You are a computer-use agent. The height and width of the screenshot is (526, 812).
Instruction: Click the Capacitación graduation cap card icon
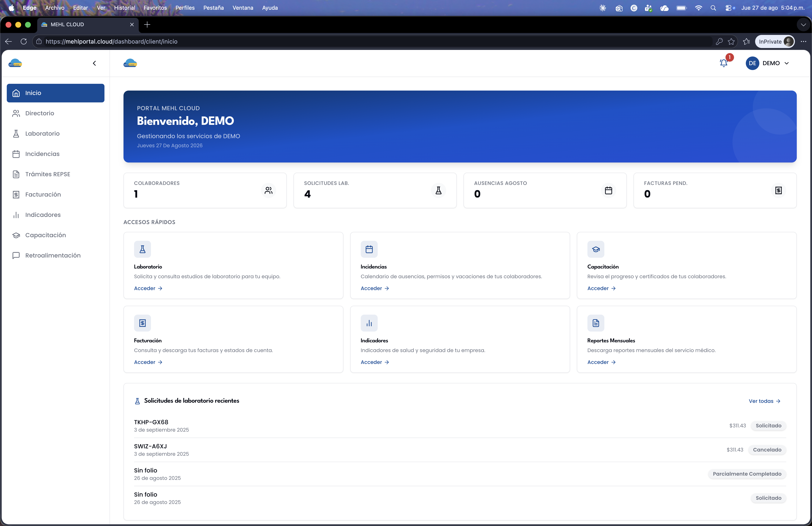(596, 249)
